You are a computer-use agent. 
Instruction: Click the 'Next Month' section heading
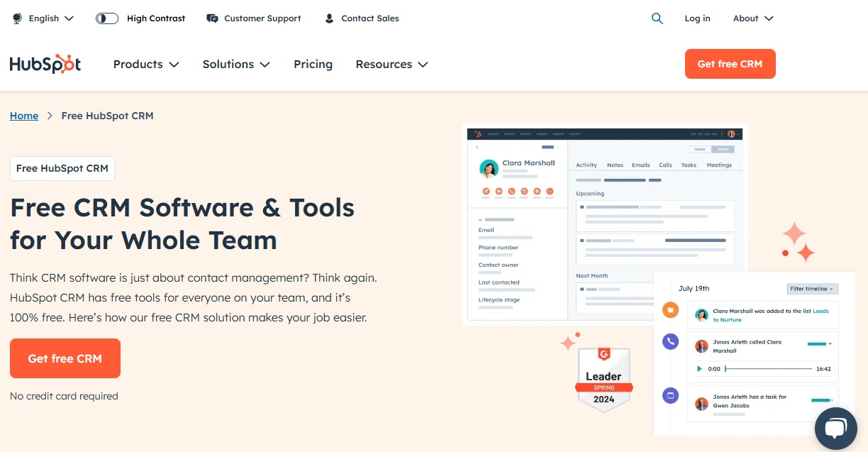click(x=592, y=276)
